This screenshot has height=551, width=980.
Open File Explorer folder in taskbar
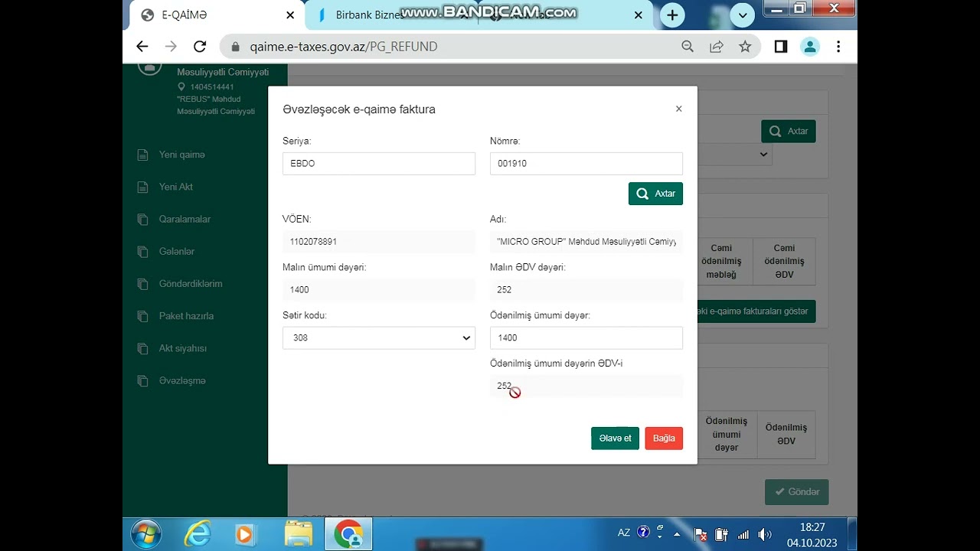point(299,533)
